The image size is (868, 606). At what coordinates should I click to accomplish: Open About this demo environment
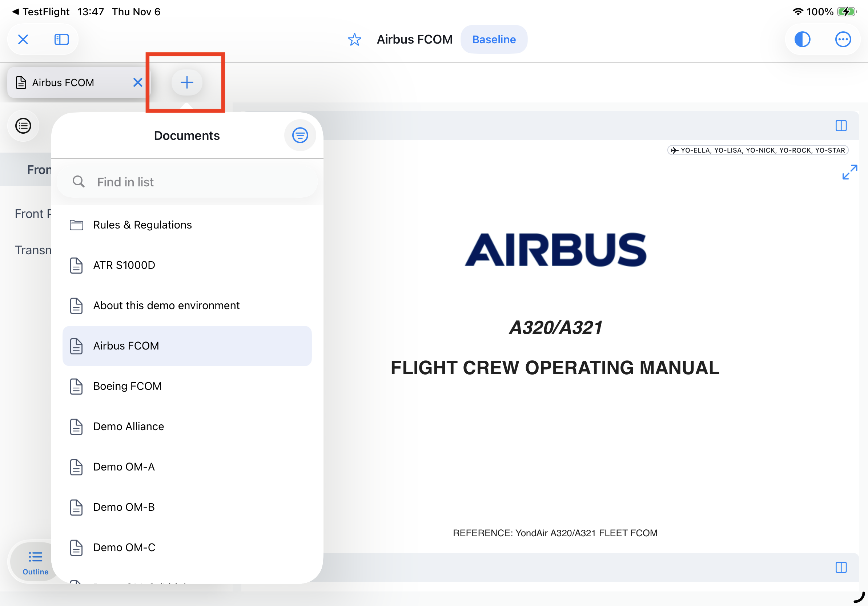[166, 305]
